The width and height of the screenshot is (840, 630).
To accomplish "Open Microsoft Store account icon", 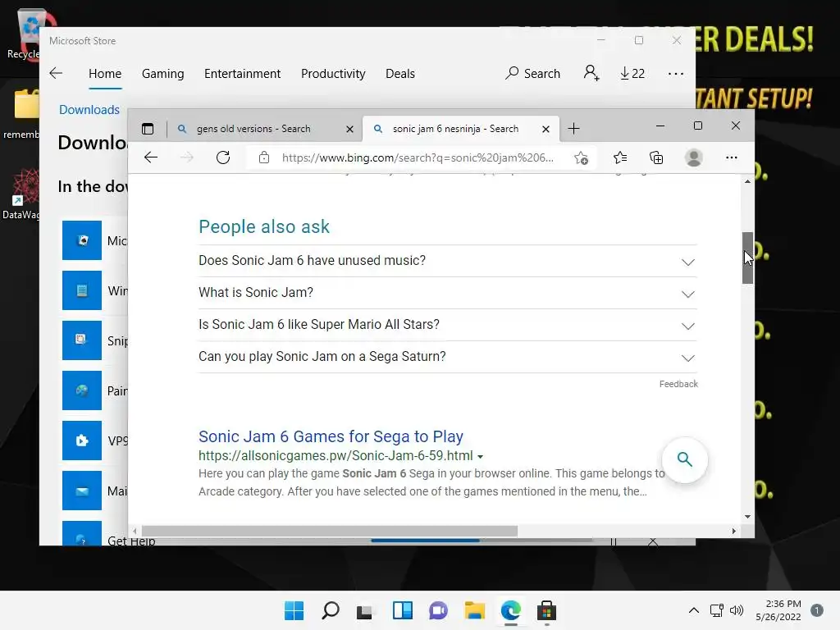I will point(591,73).
